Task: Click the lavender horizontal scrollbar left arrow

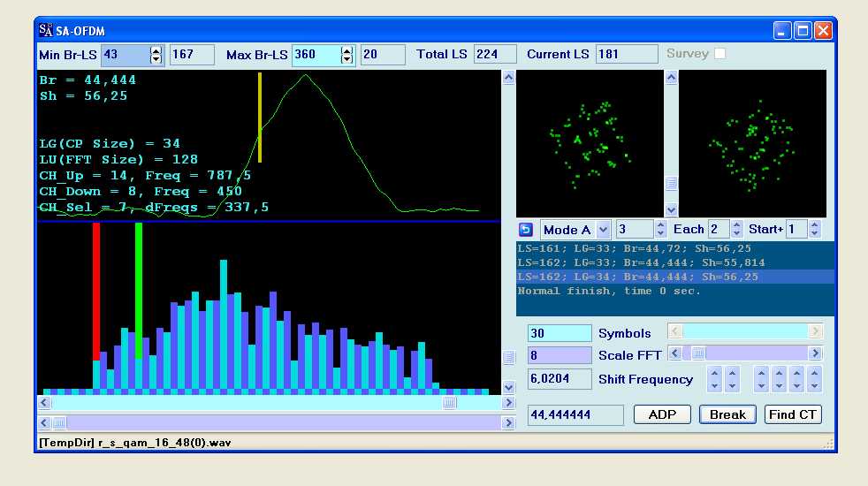Action: coord(44,423)
